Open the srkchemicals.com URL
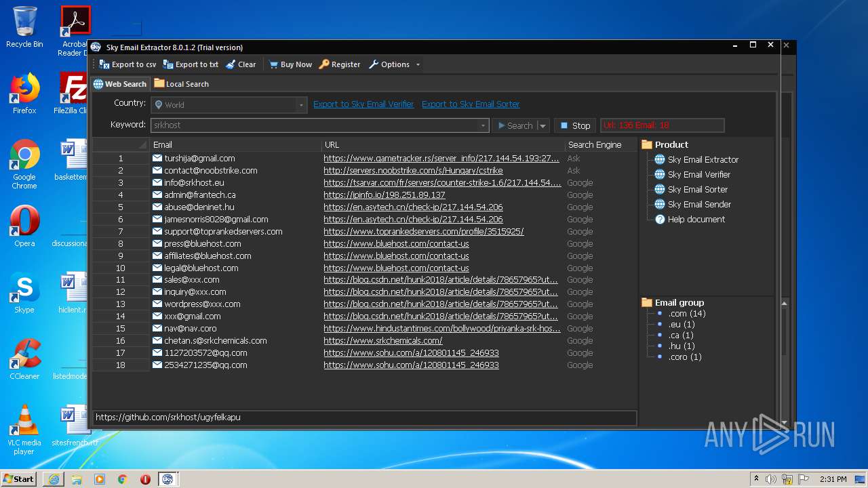868x488 pixels. click(x=383, y=341)
